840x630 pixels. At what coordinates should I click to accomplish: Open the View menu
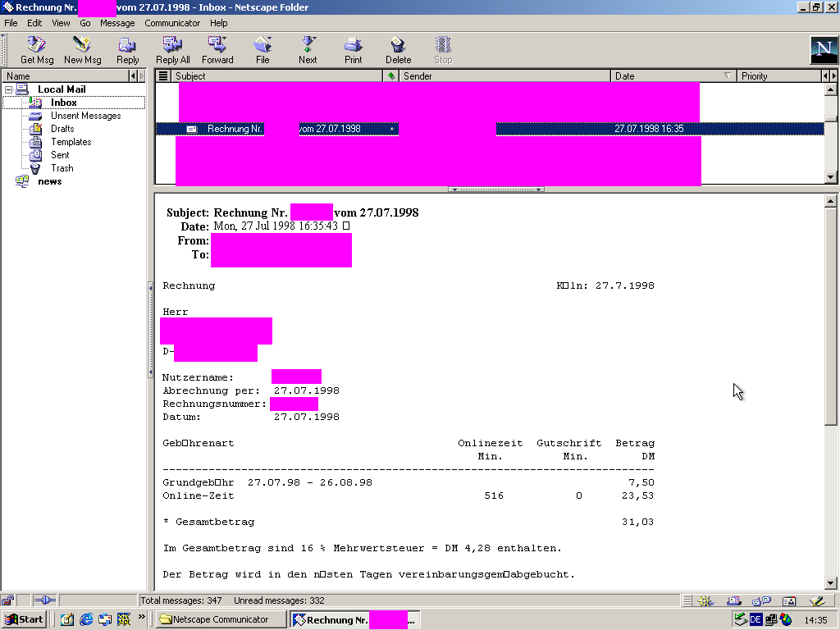[61, 23]
